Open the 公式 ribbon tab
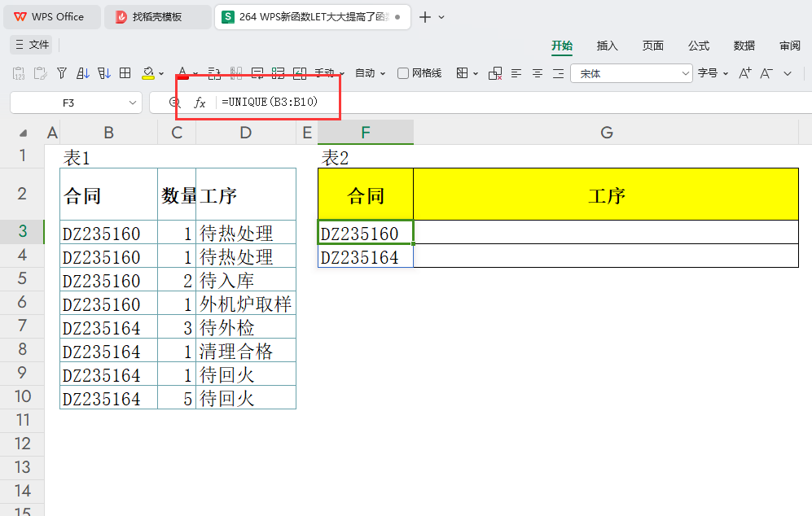The height and width of the screenshot is (516, 812). (x=699, y=46)
